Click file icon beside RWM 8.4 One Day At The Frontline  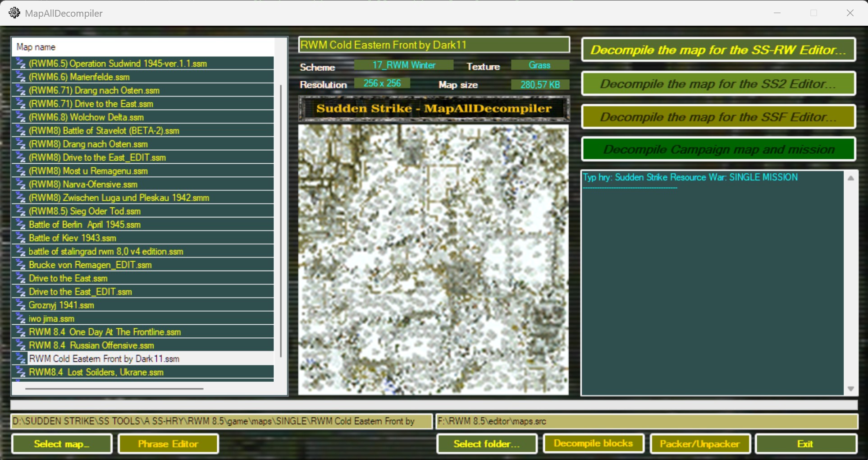pyautogui.click(x=21, y=332)
